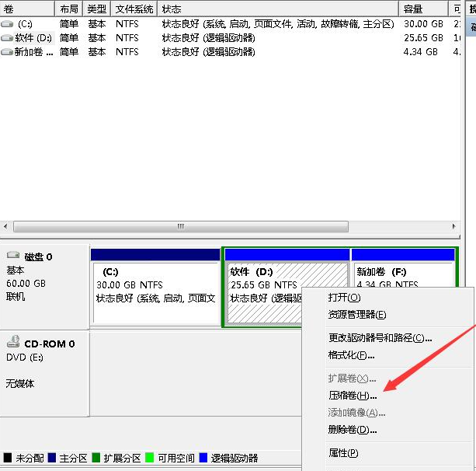Click the left arrow of horizontal scrollbar
The width and height of the screenshot is (476, 471).
point(5,226)
